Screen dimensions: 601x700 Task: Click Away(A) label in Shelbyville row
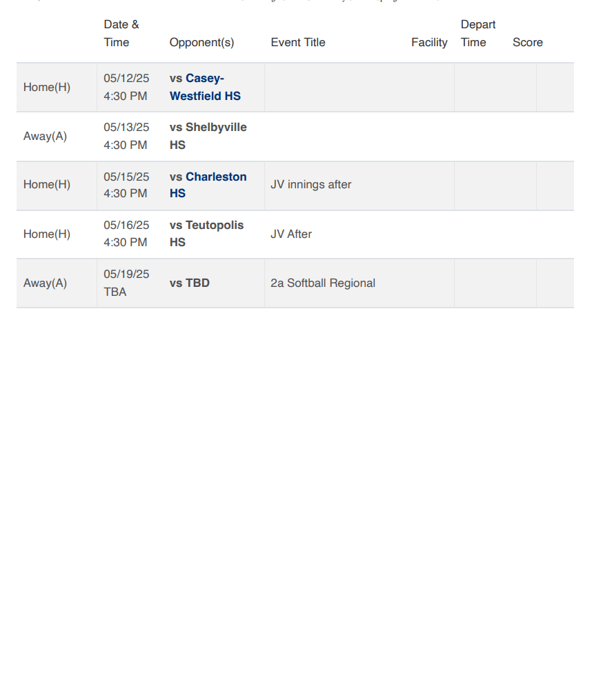click(46, 137)
